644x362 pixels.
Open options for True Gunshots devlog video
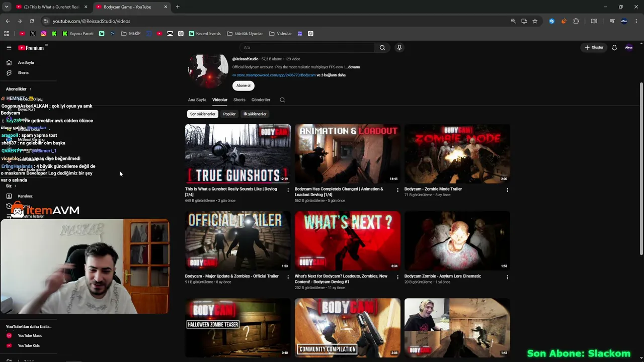(288, 190)
